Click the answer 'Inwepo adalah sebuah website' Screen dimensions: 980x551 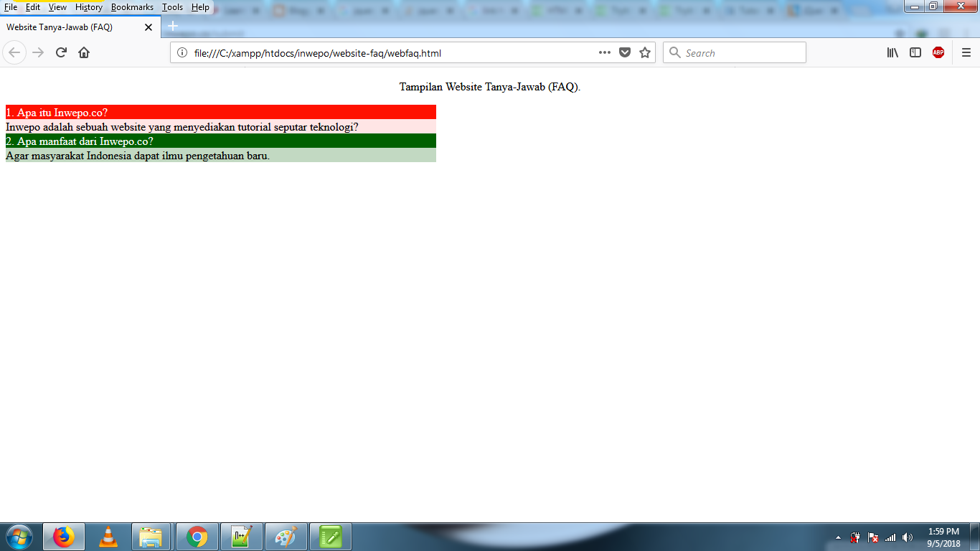point(221,126)
